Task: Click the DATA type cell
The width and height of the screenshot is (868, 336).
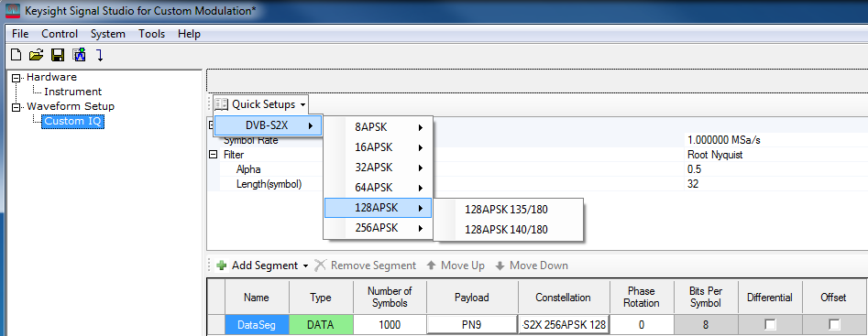Action: coord(321,325)
